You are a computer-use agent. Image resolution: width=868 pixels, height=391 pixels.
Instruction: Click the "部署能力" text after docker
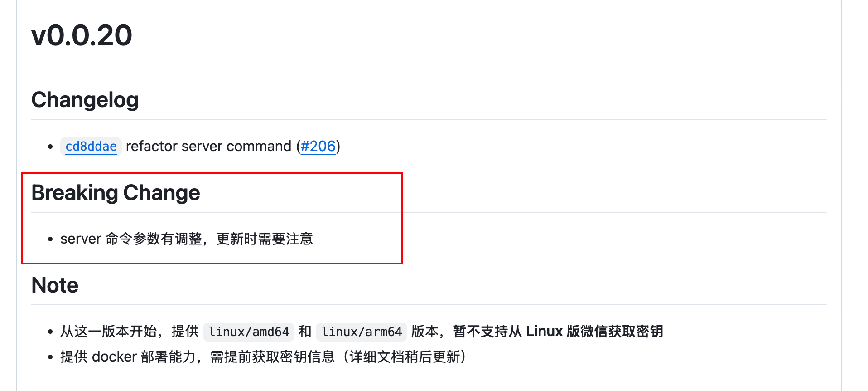point(168,357)
